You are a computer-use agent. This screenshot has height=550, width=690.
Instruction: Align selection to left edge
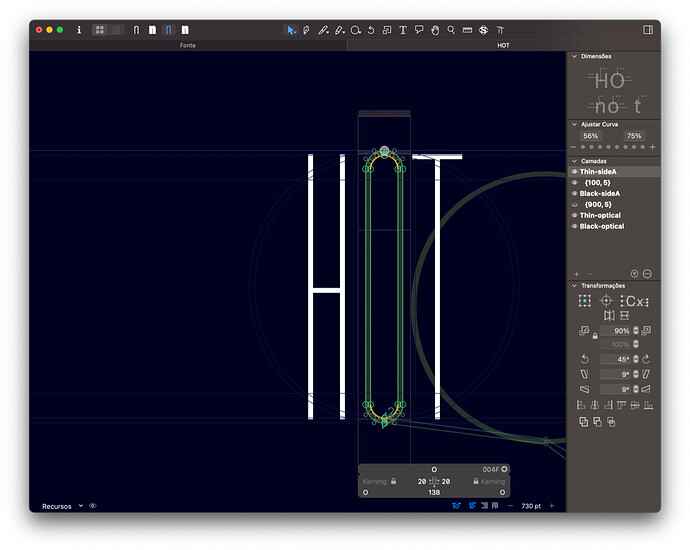(581, 405)
